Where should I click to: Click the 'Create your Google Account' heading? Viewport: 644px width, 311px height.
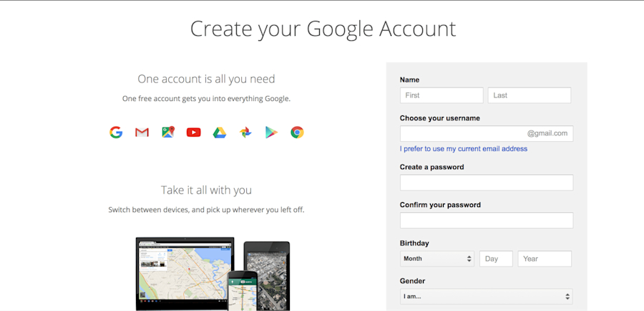(x=323, y=29)
